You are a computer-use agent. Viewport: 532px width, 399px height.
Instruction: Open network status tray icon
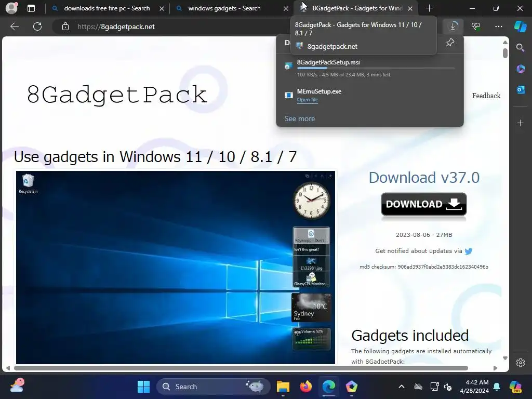(x=435, y=387)
